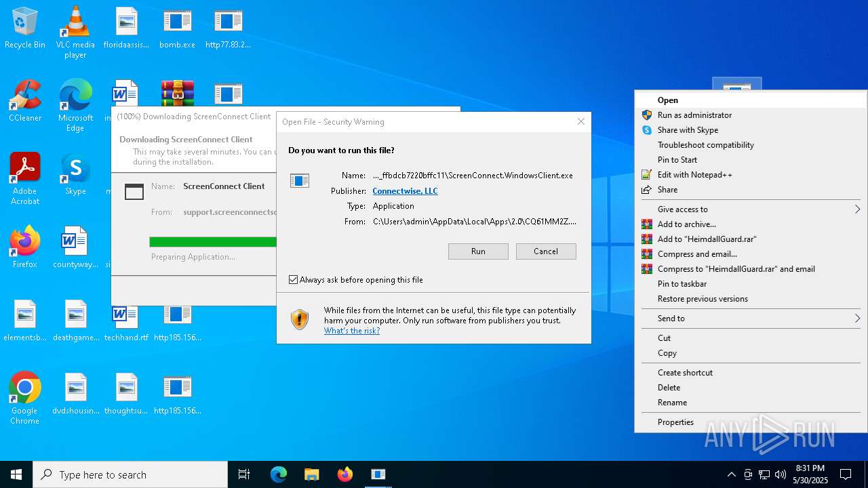Image resolution: width=868 pixels, height=488 pixels.
Task: Select Troubleshoot compatibility
Action: (x=751, y=145)
